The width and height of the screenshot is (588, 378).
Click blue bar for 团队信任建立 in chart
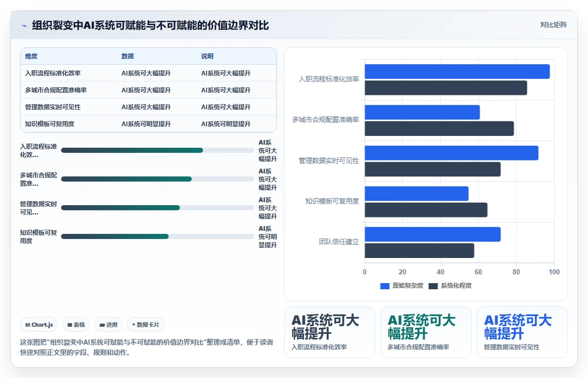(x=433, y=234)
